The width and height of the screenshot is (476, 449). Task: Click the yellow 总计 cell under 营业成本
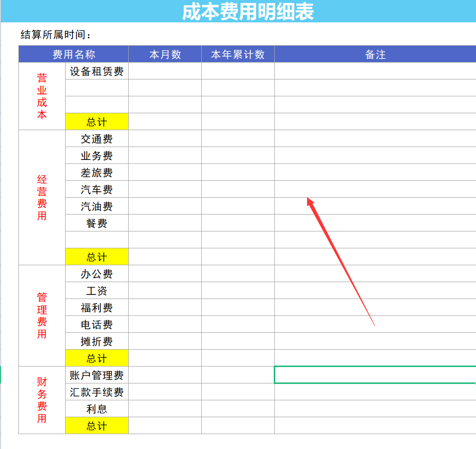tap(96, 121)
